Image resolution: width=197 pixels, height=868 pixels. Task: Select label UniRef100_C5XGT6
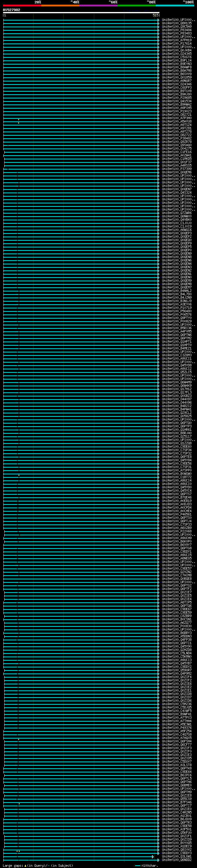point(177,57)
